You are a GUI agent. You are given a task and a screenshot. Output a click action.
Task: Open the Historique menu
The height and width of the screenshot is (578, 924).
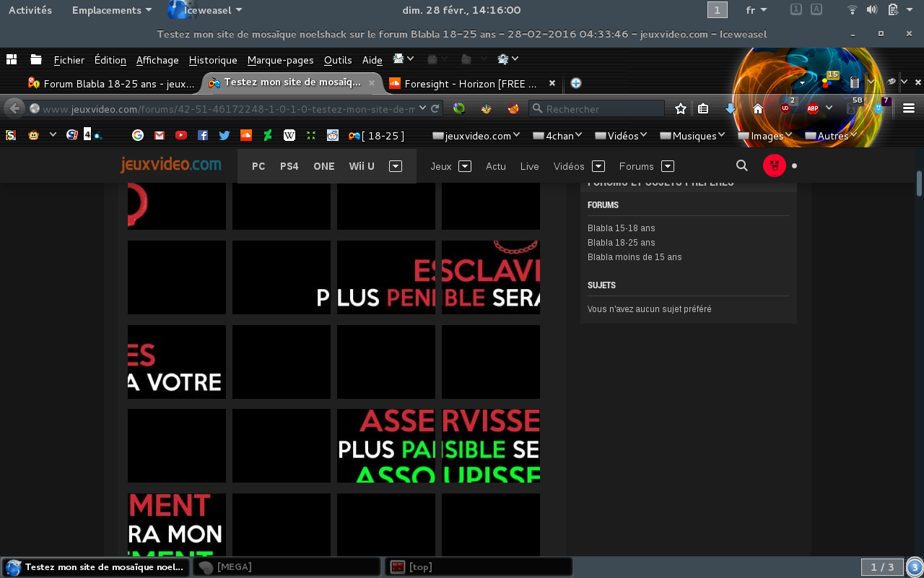[213, 60]
